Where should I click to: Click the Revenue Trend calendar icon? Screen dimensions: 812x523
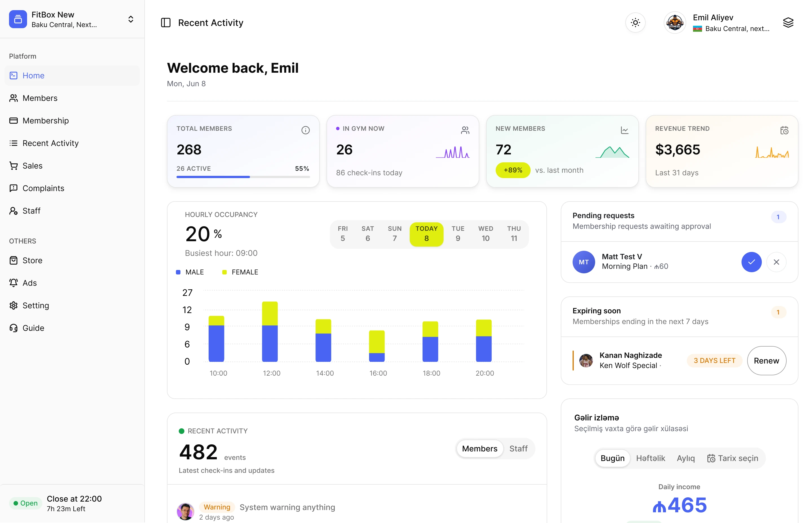[x=784, y=130]
